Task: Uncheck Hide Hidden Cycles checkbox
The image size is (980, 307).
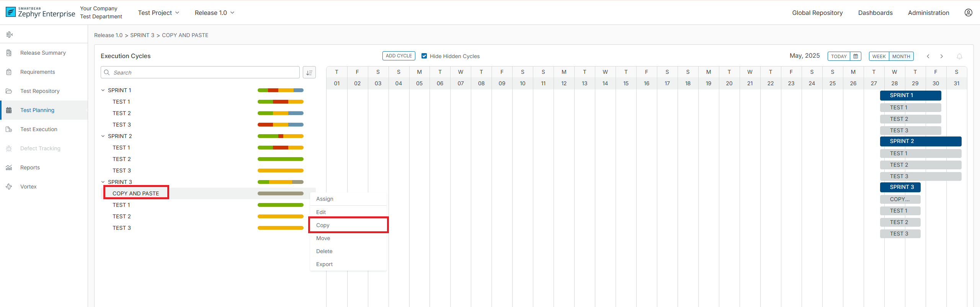Action: point(424,56)
